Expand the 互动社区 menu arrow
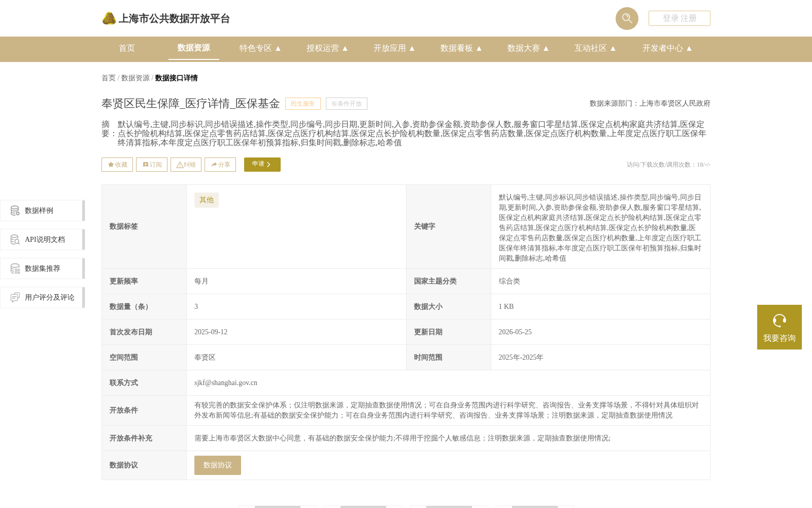The height and width of the screenshot is (508, 812). (613, 48)
